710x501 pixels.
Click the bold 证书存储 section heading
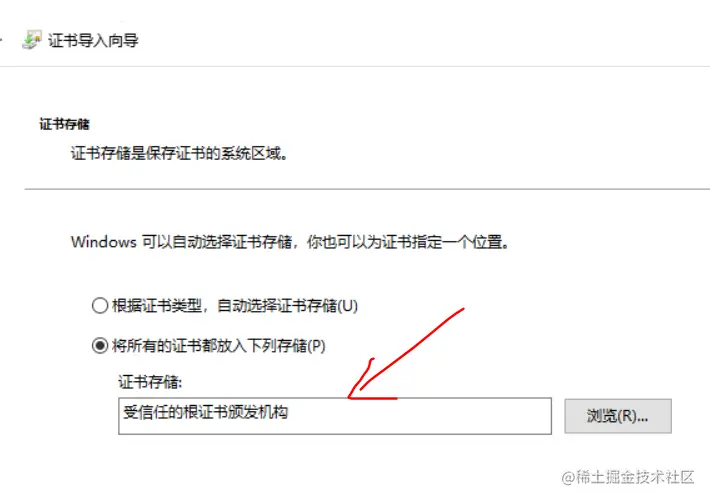tap(64, 124)
